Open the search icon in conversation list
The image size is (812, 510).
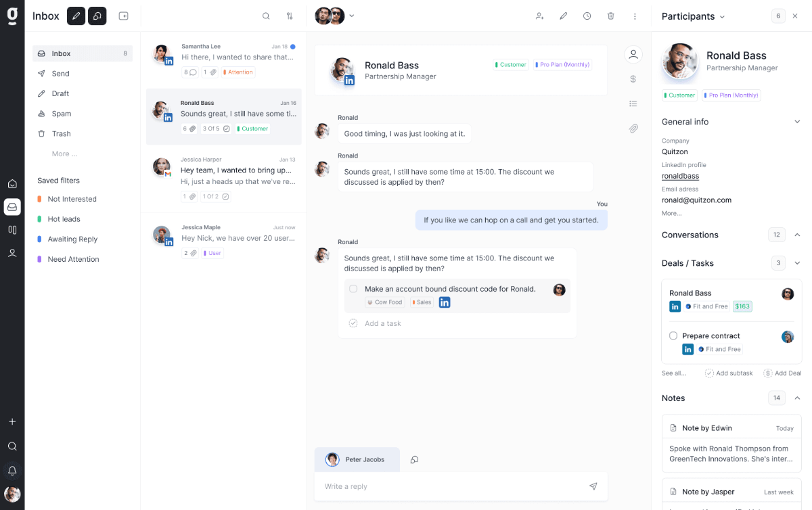266,16
